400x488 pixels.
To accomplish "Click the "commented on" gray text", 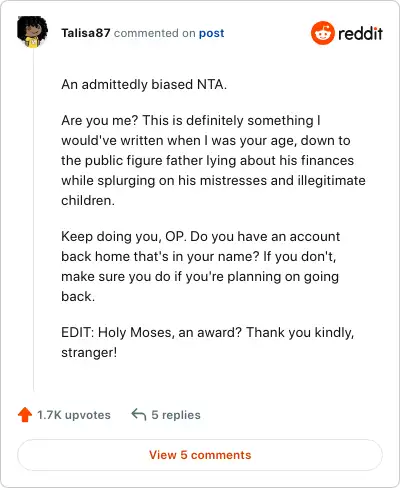I will 155,33.
